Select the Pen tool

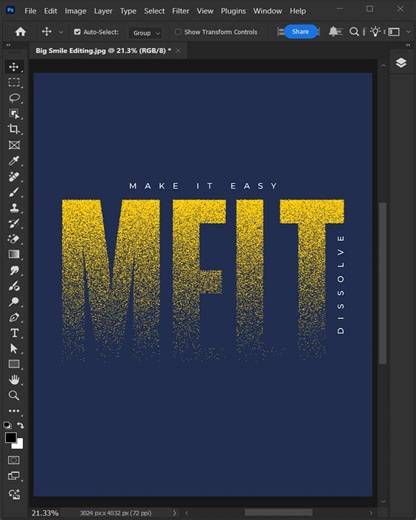(14, 317)
